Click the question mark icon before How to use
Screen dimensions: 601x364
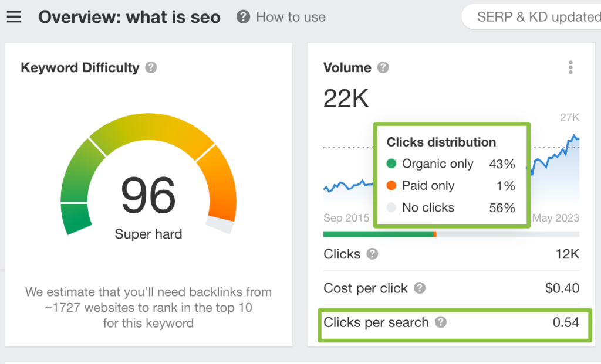(243, 17)
